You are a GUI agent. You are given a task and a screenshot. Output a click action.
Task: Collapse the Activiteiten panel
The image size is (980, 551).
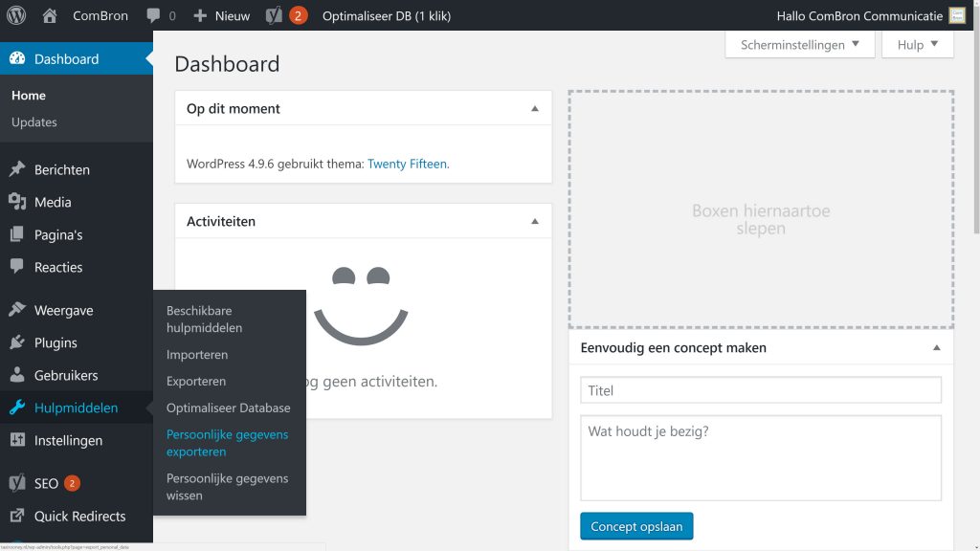(536, 221)
